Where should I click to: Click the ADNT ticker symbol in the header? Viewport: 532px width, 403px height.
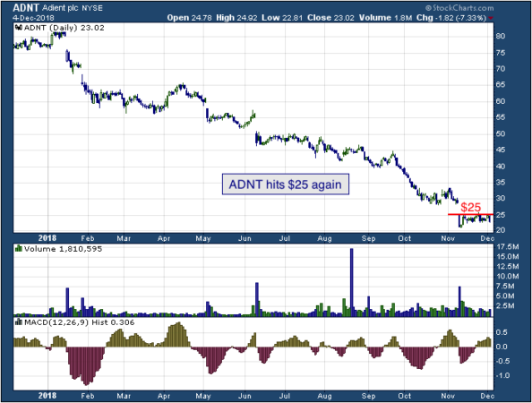(x=26, y=7)
